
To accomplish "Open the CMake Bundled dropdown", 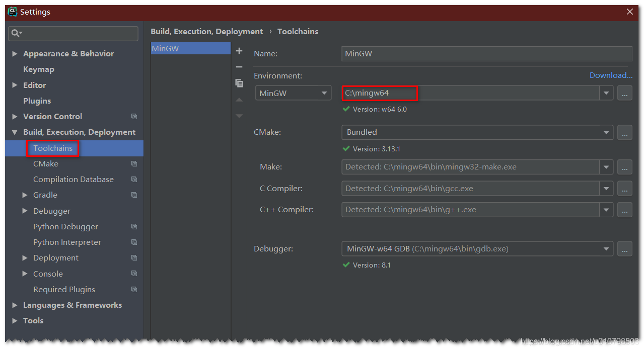I will (x=477, y=132).
